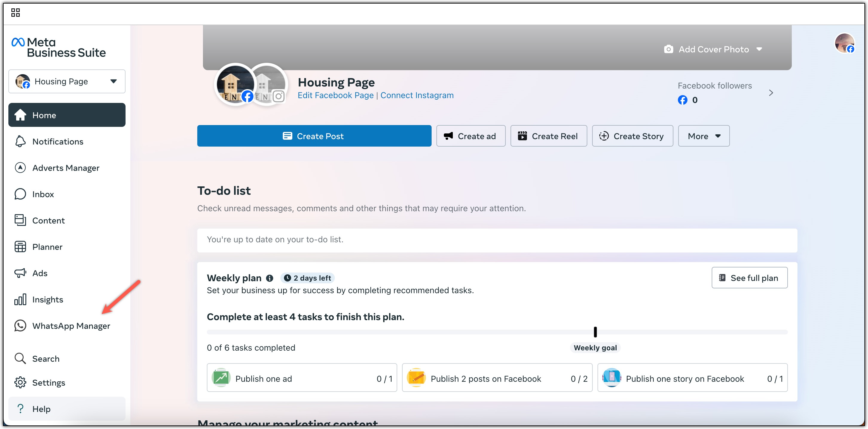Click the Meta Business Suite logo
Screen dimensions: 868x429
point(59,47)
